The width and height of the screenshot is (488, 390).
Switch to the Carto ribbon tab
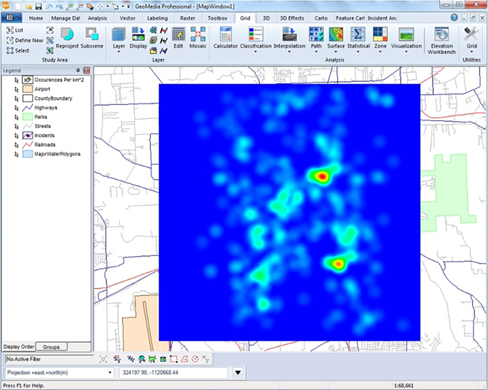click(x=321, y=18)
